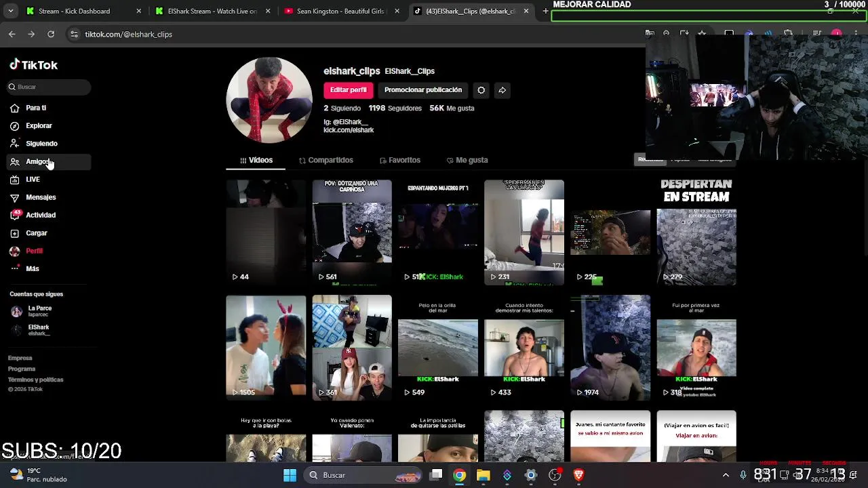
Task: Click the taskbar Buscar search box
Action: [x=363, y=475]
